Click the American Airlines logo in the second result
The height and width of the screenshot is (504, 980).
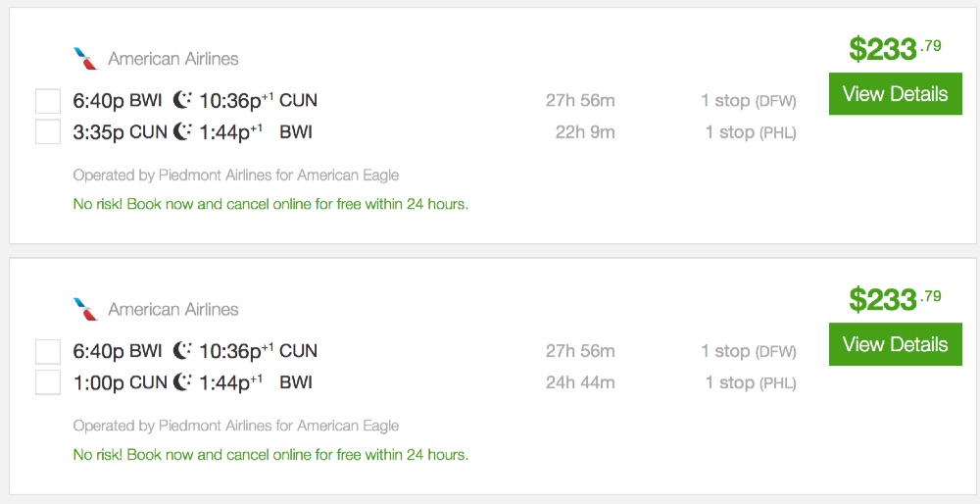pos(86,310)
